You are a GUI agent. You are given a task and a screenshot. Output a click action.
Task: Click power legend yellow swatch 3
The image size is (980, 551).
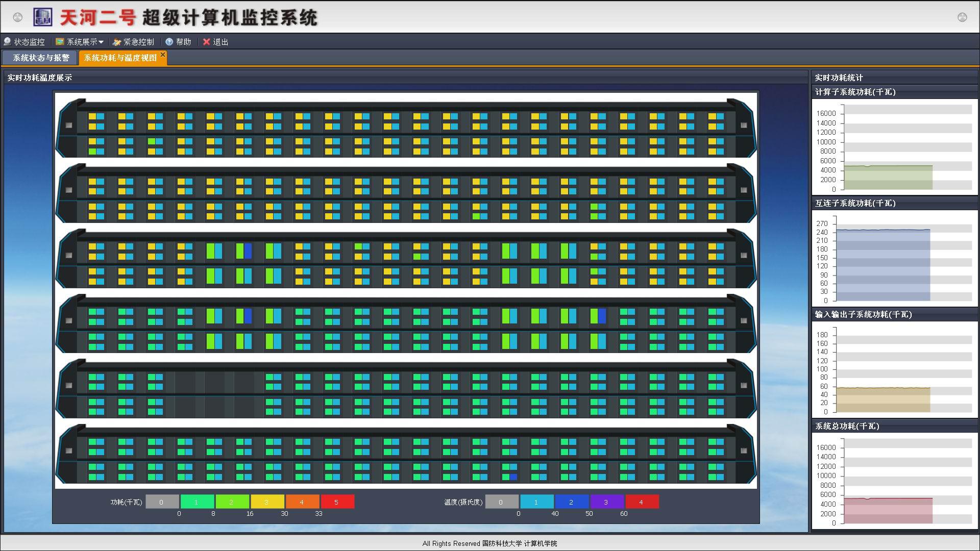[267, 502]
